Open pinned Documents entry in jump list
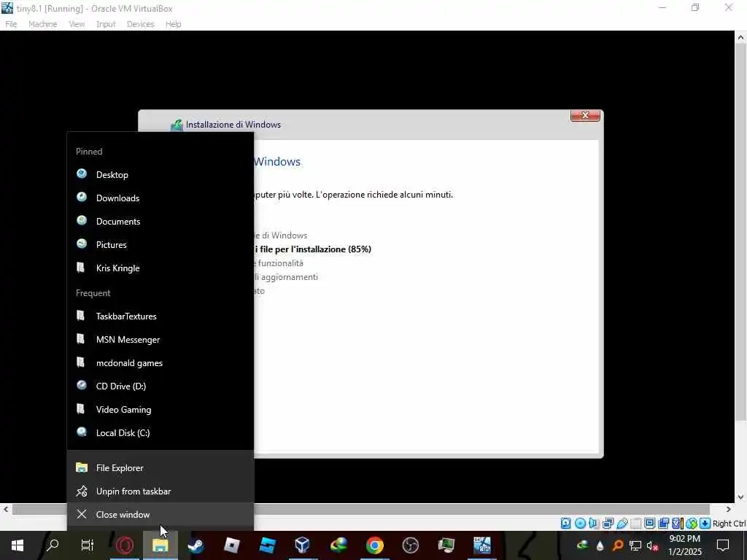 click(160, 222)
